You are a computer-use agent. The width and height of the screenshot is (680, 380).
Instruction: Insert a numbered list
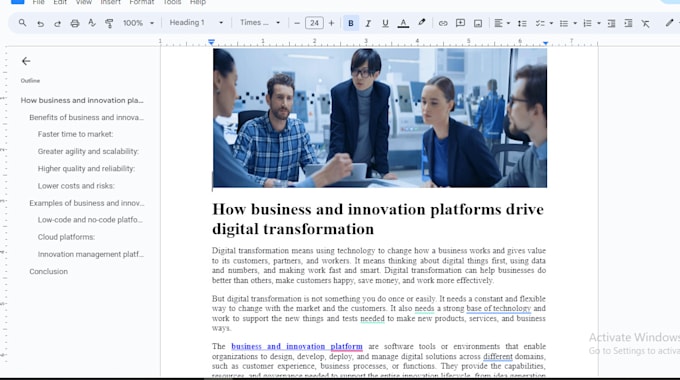pos(587,23)
